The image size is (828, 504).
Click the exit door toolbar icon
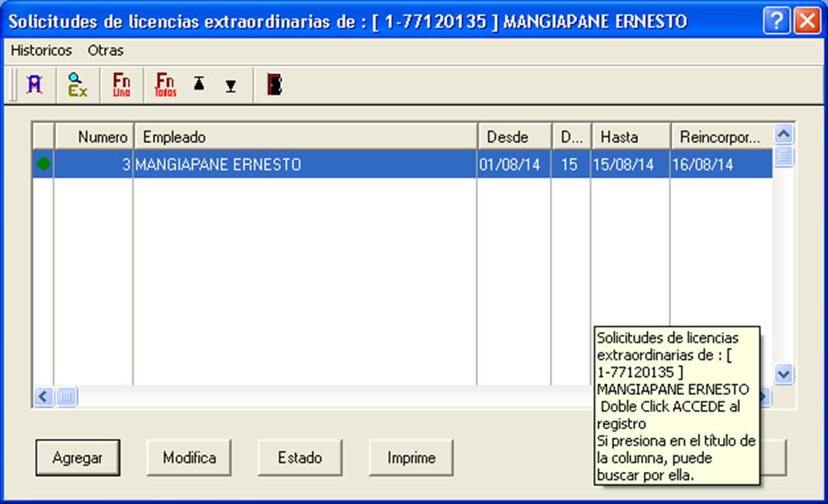coord(275,84)
